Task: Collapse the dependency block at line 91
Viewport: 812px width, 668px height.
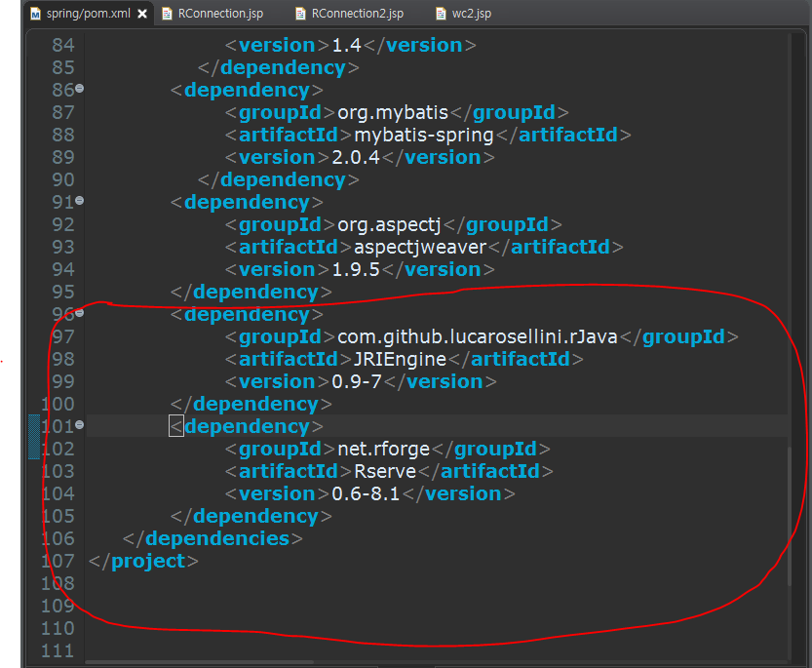Action: [x=79, y=200]
